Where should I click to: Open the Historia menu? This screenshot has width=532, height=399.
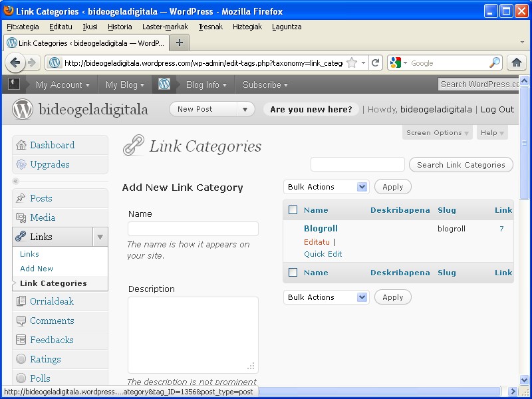coord(120,27)
